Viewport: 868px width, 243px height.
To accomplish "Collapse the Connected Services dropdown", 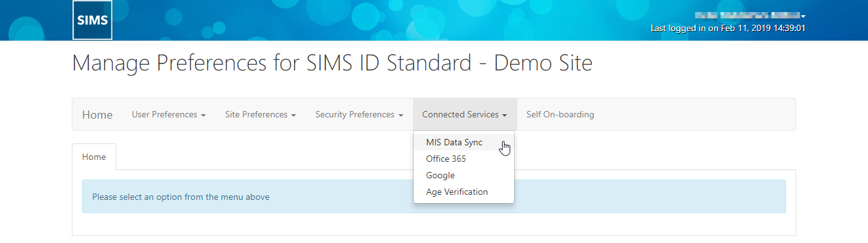I will click(465, 115).
